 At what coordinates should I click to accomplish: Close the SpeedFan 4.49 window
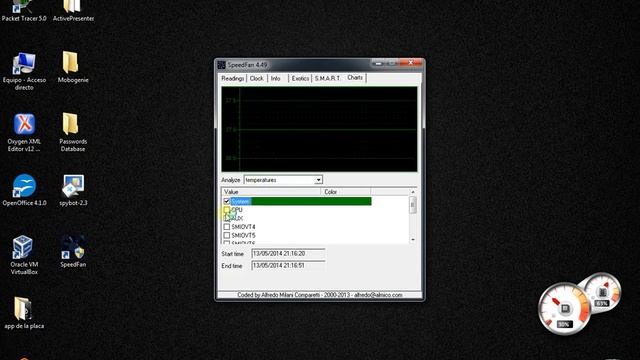411,63
